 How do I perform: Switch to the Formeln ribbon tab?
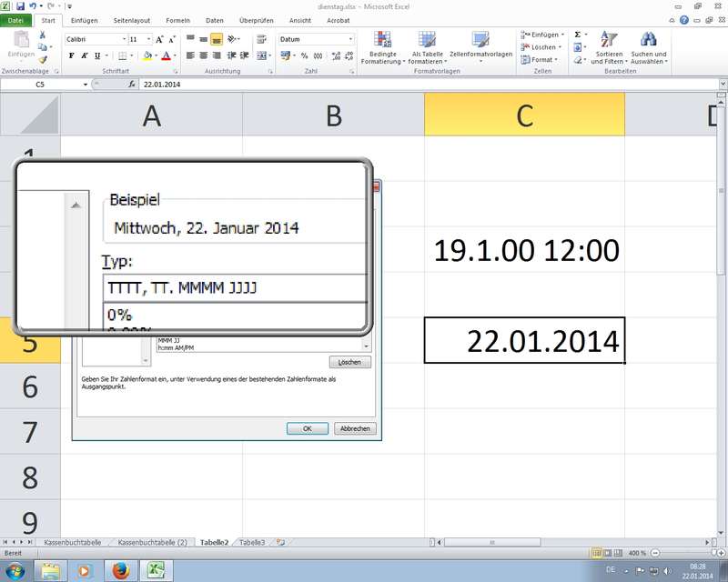177,20
